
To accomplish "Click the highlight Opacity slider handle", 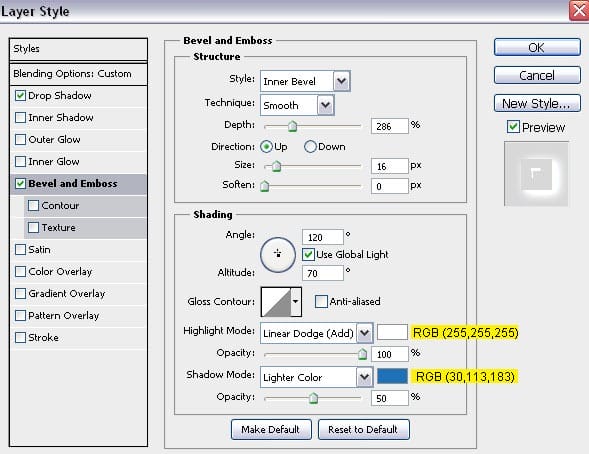I will (x=362, y=354).
